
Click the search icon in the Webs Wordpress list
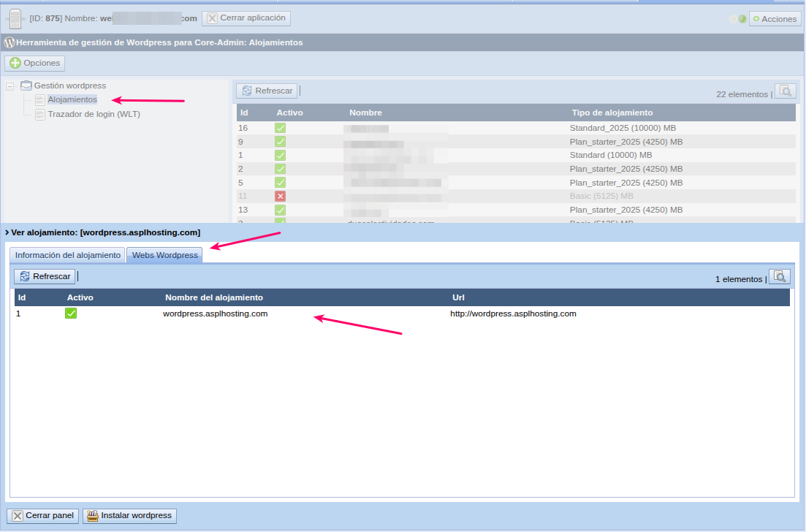coord(780,277)
